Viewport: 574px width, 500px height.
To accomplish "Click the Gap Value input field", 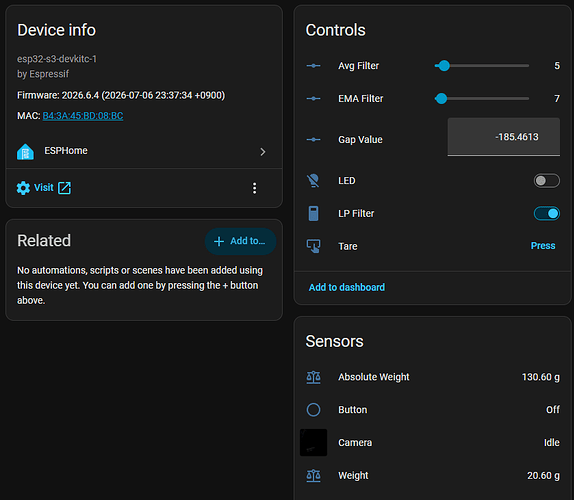I will coord(504,137).
